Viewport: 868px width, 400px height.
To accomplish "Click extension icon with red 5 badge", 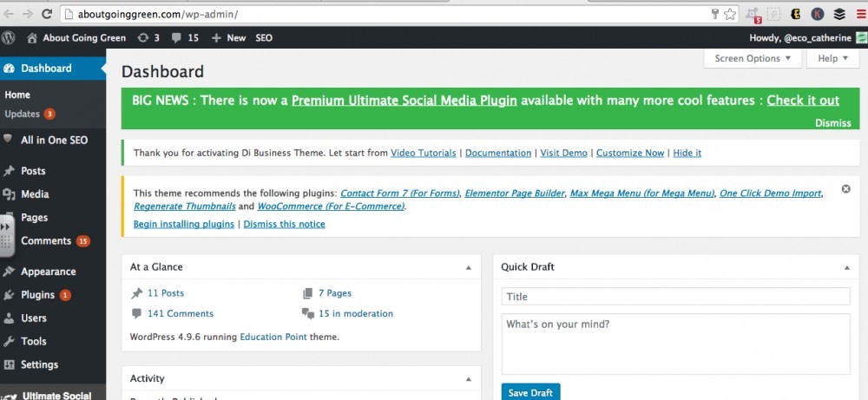I will coord(753,15).
